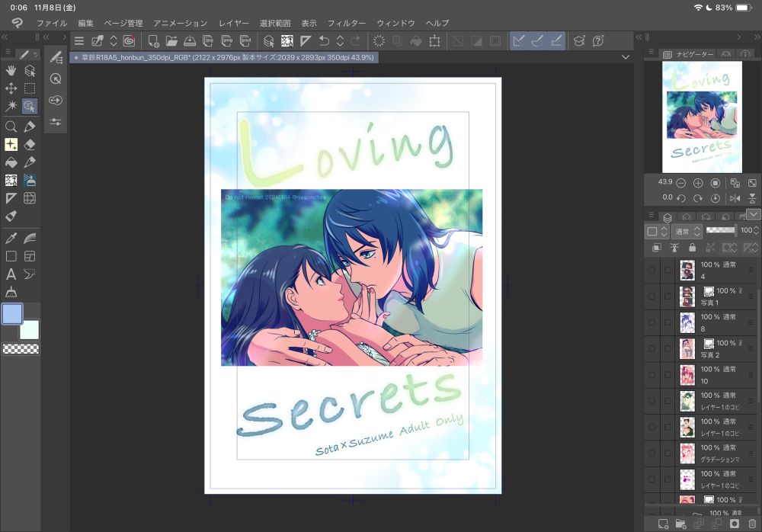Open the hamburger menu in the command bar
The height and width of the screenshot is (532, 762).
(x=78, y=41)
